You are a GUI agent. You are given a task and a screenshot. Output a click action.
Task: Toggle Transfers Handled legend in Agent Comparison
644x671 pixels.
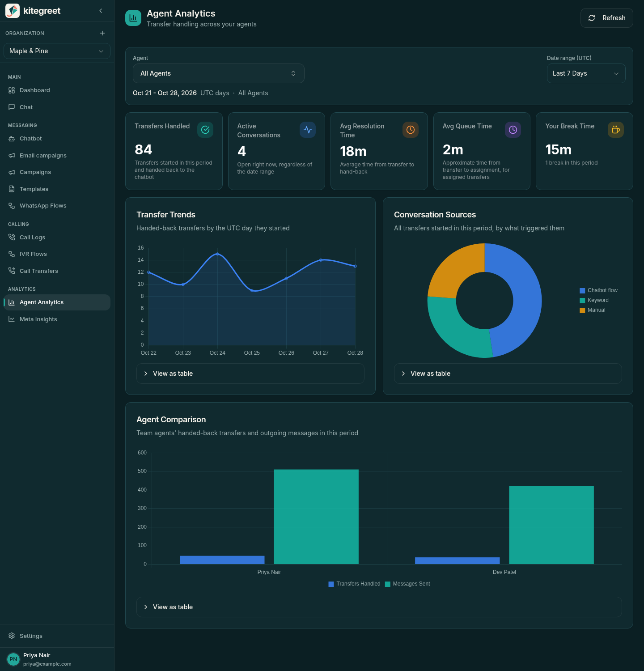pos(354,584)
